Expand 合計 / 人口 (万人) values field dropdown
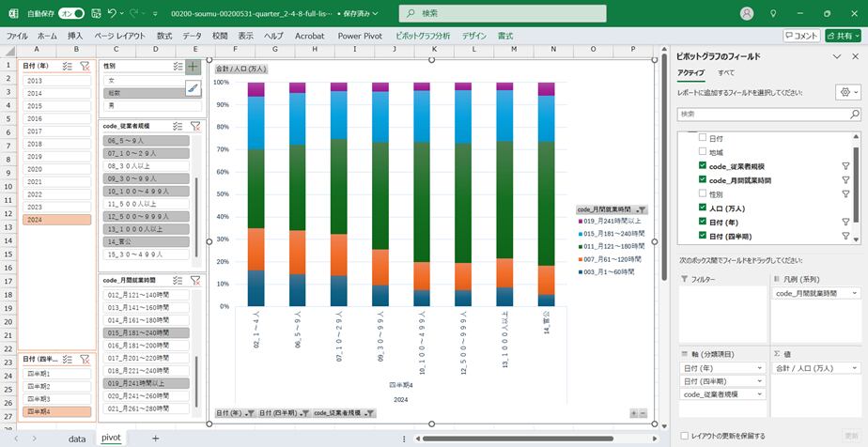This screenshot has height=447, width=868. click(x=855, y=367)
